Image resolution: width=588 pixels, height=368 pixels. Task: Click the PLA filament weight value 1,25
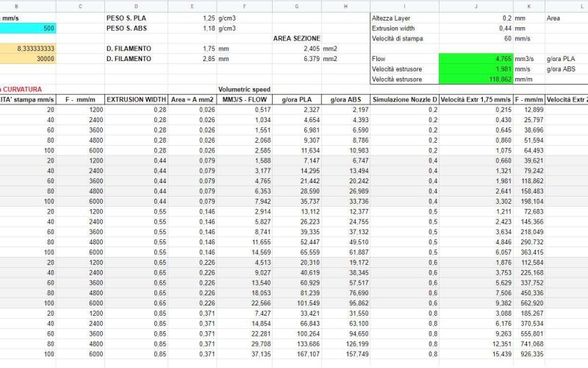(x=193, y=18)
